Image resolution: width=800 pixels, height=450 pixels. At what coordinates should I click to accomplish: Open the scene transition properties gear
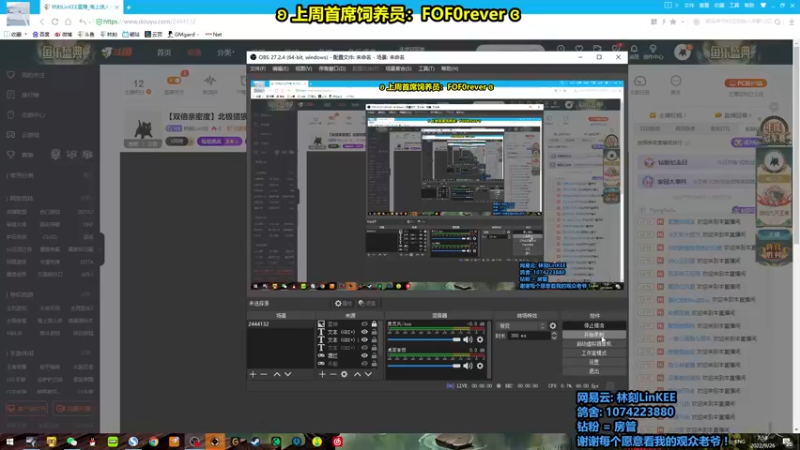(553, 326)
